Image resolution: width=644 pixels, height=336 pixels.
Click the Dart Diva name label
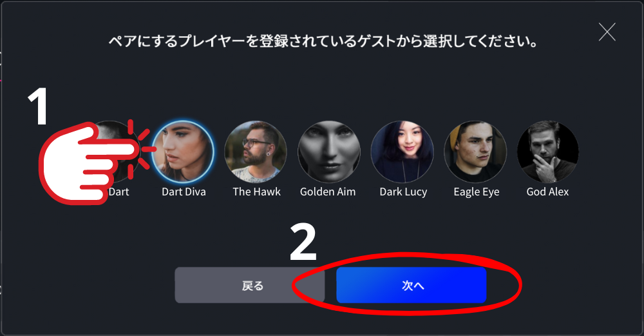[184, 192]
